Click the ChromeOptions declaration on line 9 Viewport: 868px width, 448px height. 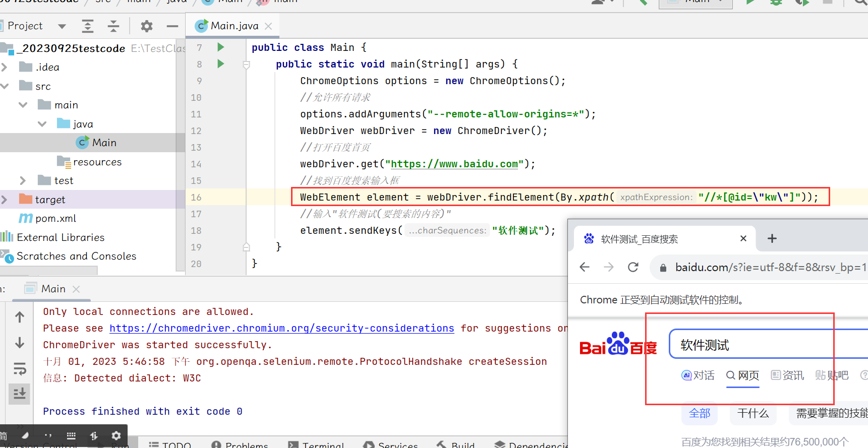point(433,81)
